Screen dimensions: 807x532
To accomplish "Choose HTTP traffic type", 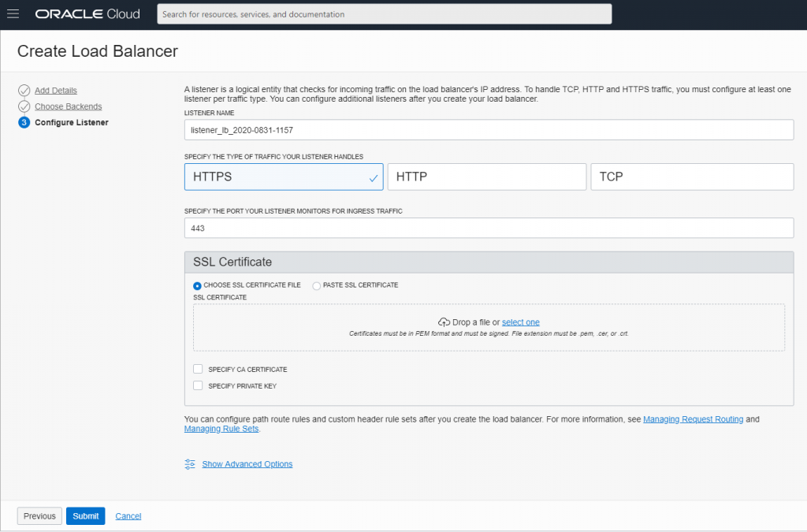I will [487, 177].
